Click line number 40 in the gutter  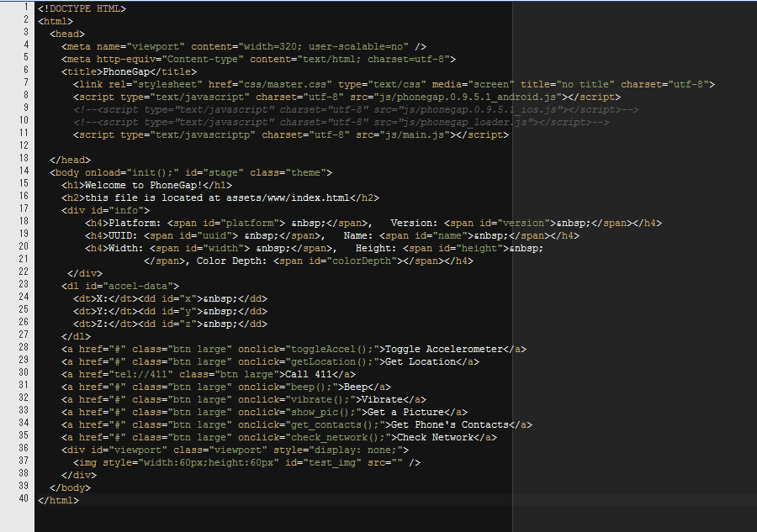tap(24, 500)
